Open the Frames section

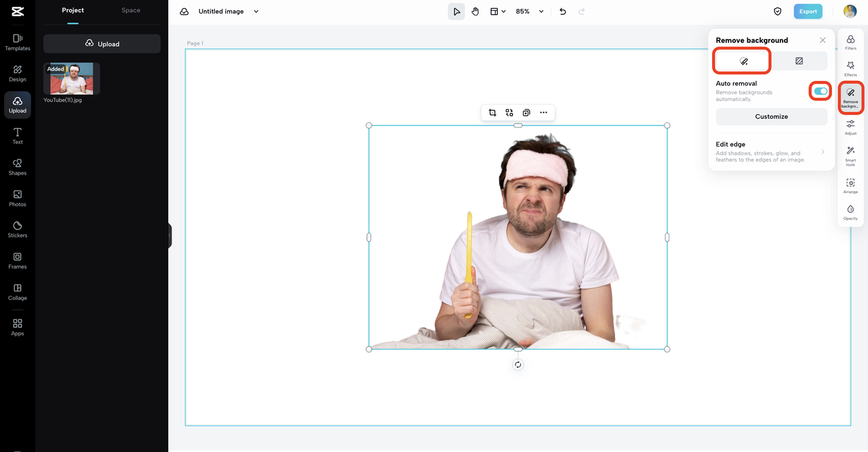coord(18,260)
